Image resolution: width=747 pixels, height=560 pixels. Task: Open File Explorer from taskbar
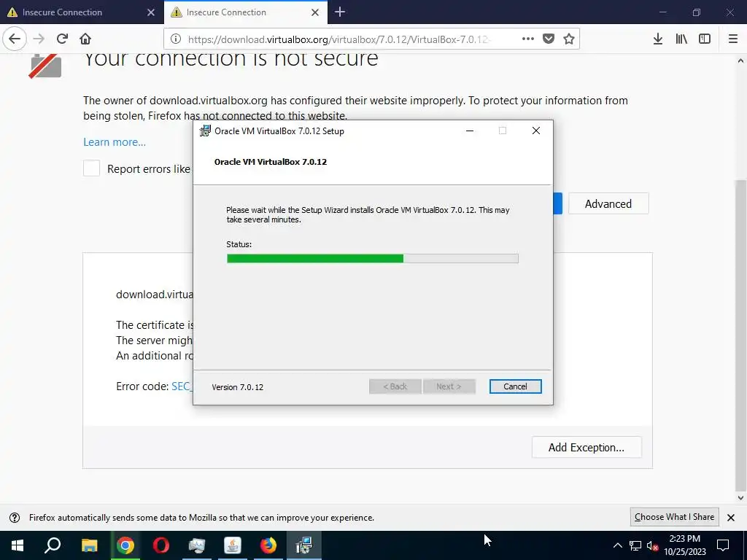[89, 545]
